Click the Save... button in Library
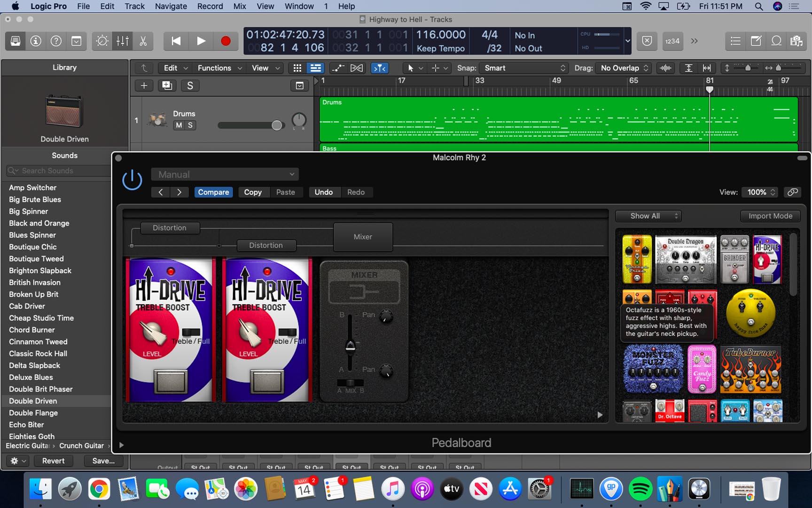This screenshot has width=812, height=508. click(103, 461)
